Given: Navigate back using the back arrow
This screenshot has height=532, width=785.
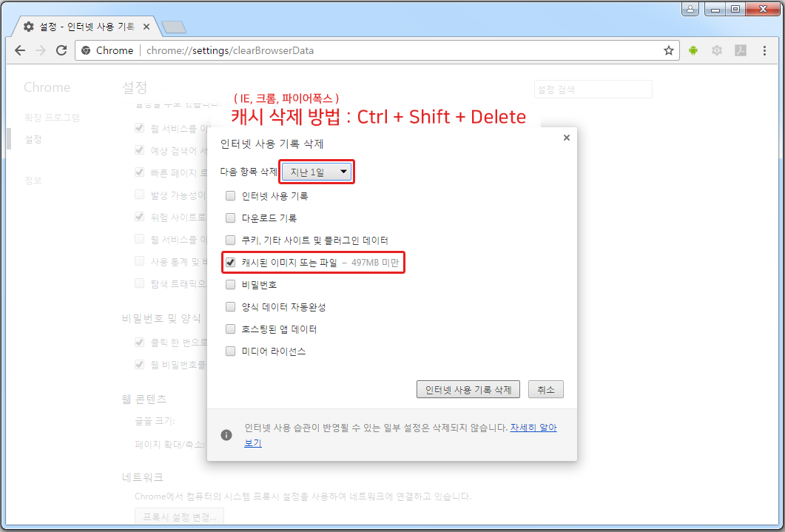Looking at the screenshot, I should click(x=19, y=50).
